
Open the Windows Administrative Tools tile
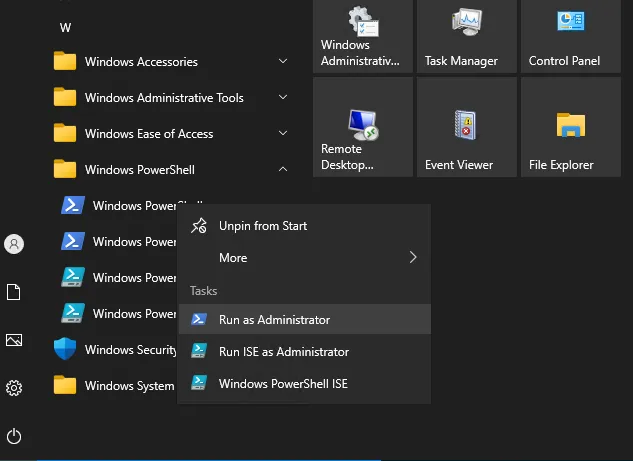pyautogui.click(x=362, y=38)
